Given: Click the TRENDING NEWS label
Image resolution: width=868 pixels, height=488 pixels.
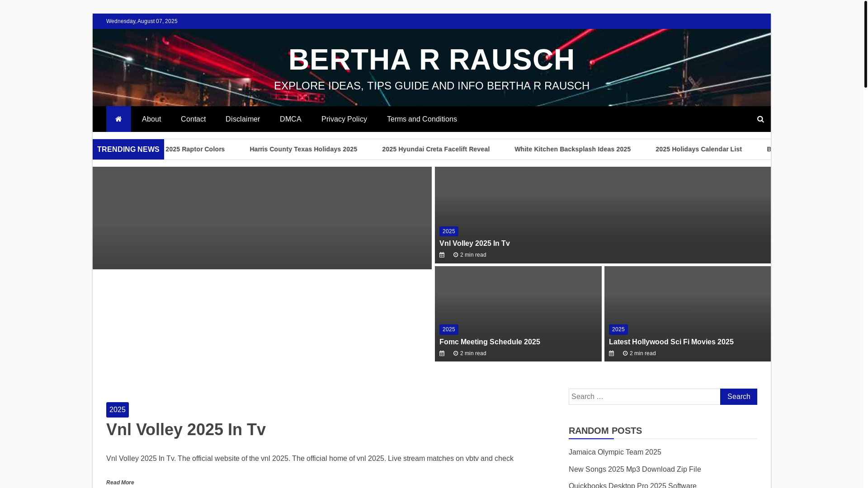Looking at the screenshot, I should pos(128,150).
